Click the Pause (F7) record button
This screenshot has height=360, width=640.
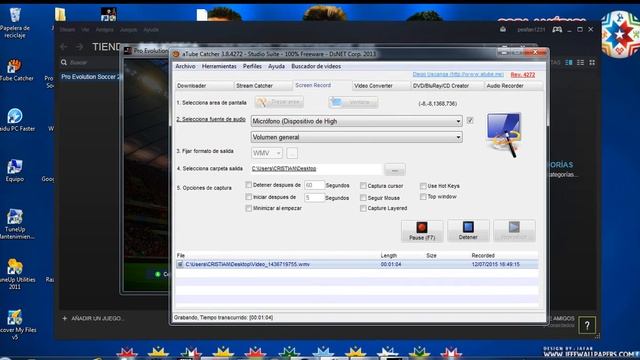(x=422, y=231)
